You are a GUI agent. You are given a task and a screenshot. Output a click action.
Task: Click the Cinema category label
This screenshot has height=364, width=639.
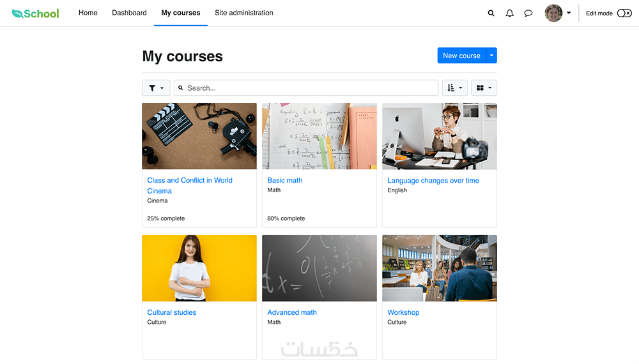157,201
